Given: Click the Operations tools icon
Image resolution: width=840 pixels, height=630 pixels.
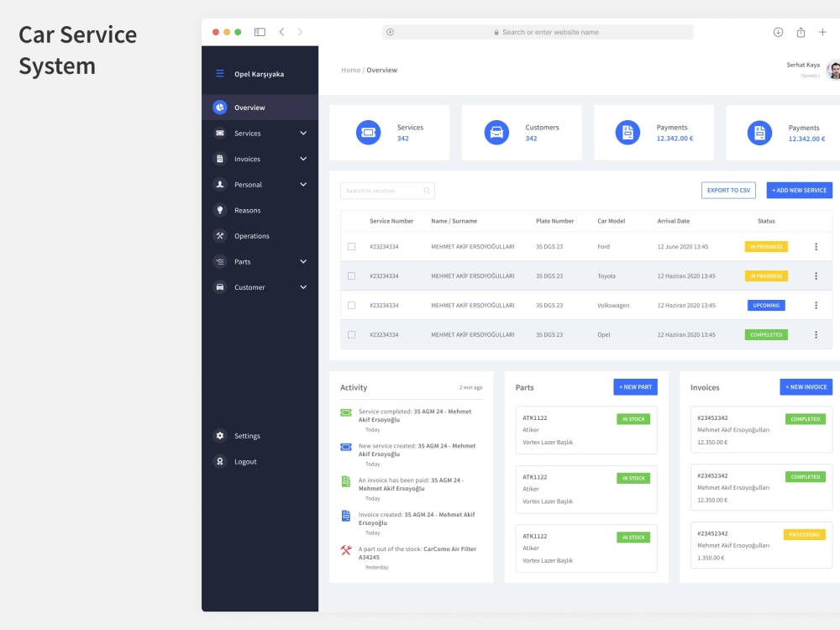Looking at the screenshot, I should point(219,236).
